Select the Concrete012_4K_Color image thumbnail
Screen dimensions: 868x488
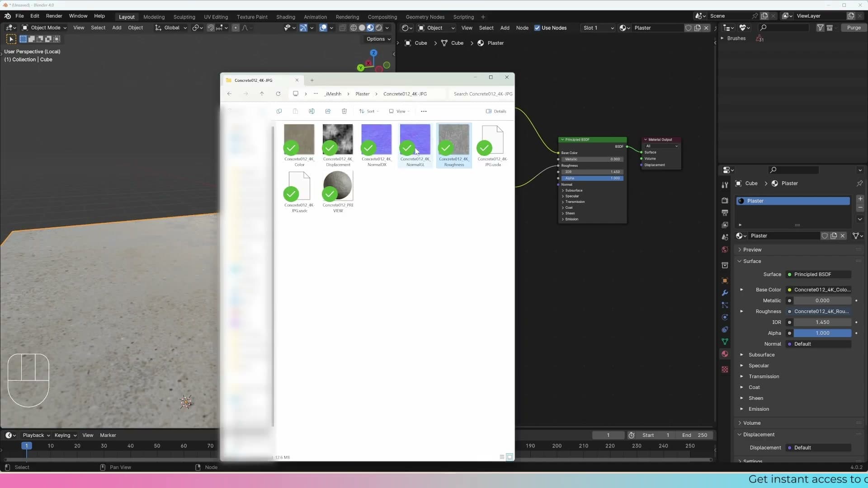click(x=299, y=140)
